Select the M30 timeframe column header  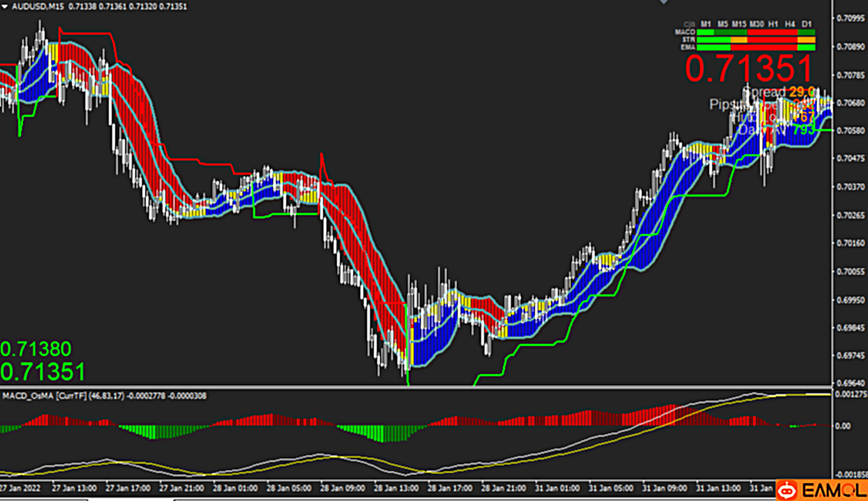click(x=759, y=23)
